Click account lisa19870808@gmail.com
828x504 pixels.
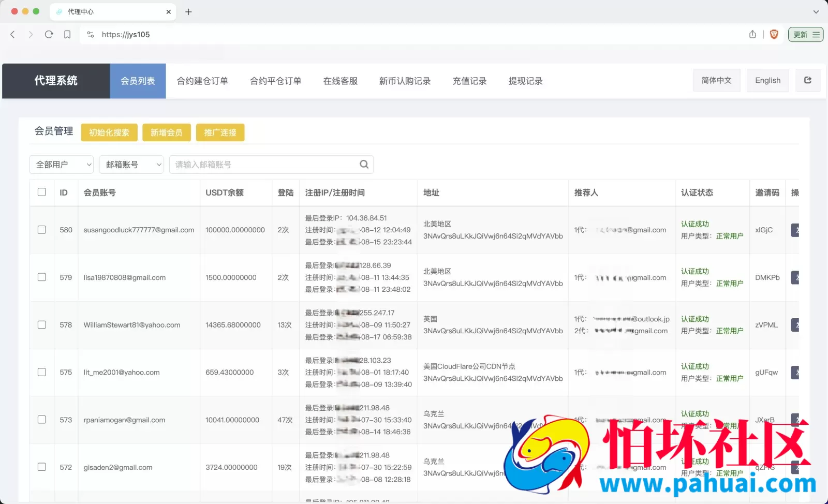click(125, 277)
